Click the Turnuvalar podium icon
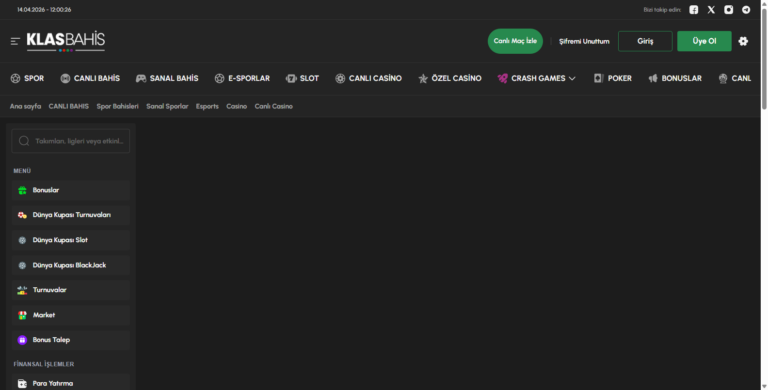This screenshot has height=390, width=768. click(22, 291)
